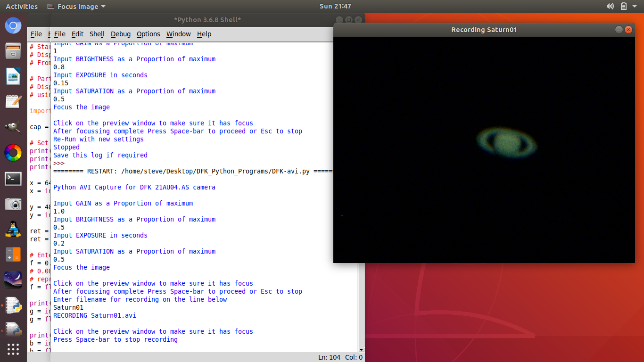Click 'Enter filename for recording on the line below'
This screenshot has width=644, height=362.
140,299
